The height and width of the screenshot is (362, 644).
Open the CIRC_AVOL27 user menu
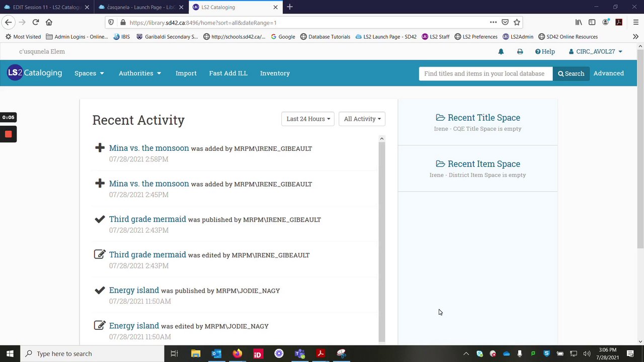tap(595, 52)
